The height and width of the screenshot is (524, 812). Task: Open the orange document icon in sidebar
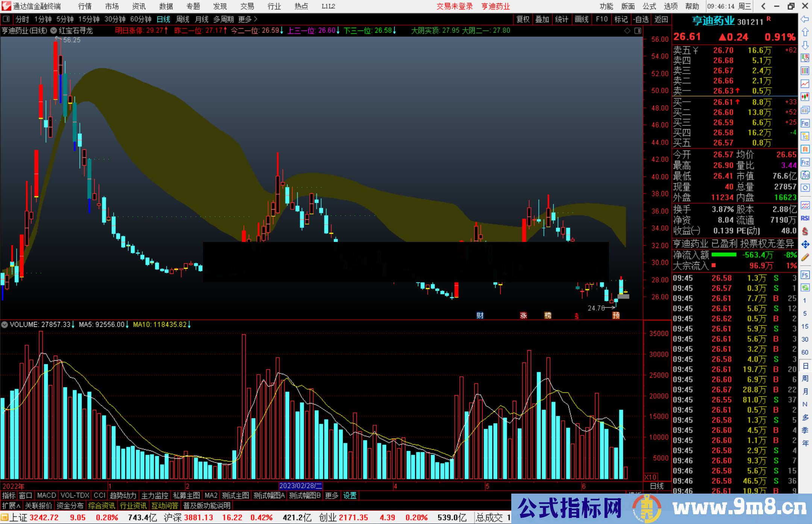point(805,149)
